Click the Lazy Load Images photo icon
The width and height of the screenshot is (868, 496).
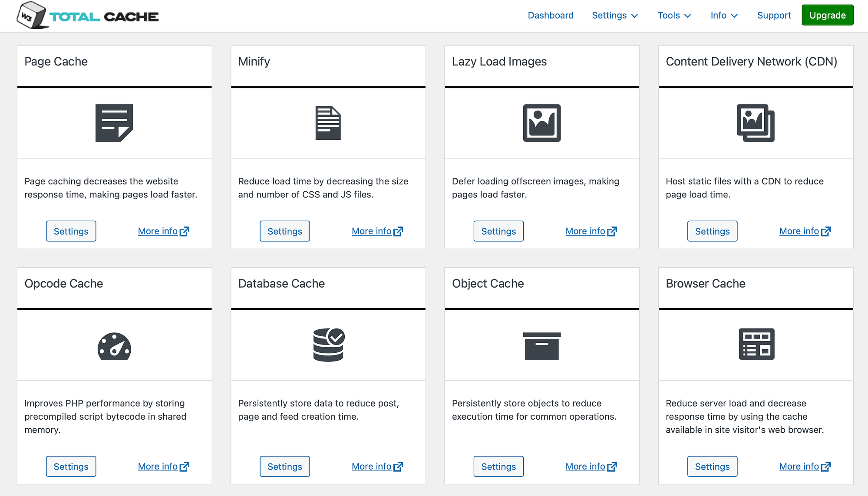pyautogui.click(x=542, y=123)
